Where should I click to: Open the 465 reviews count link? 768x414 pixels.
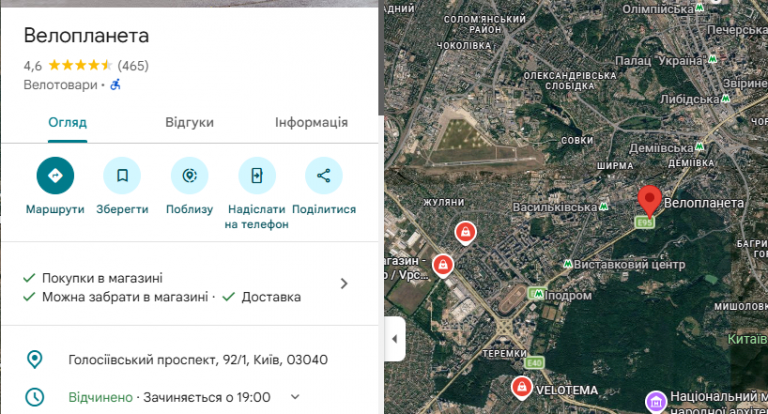(x=133, y=66)
